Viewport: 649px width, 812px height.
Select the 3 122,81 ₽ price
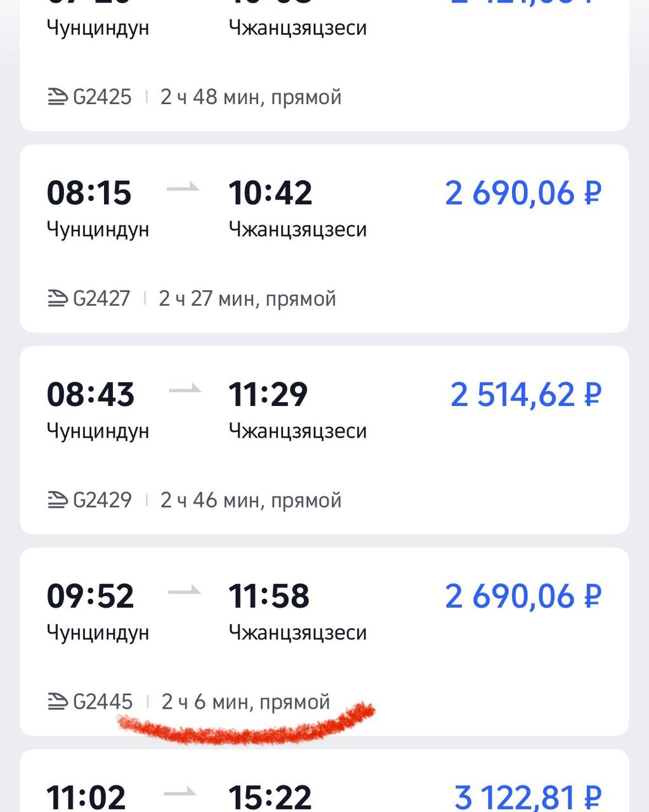pos(527,797)
